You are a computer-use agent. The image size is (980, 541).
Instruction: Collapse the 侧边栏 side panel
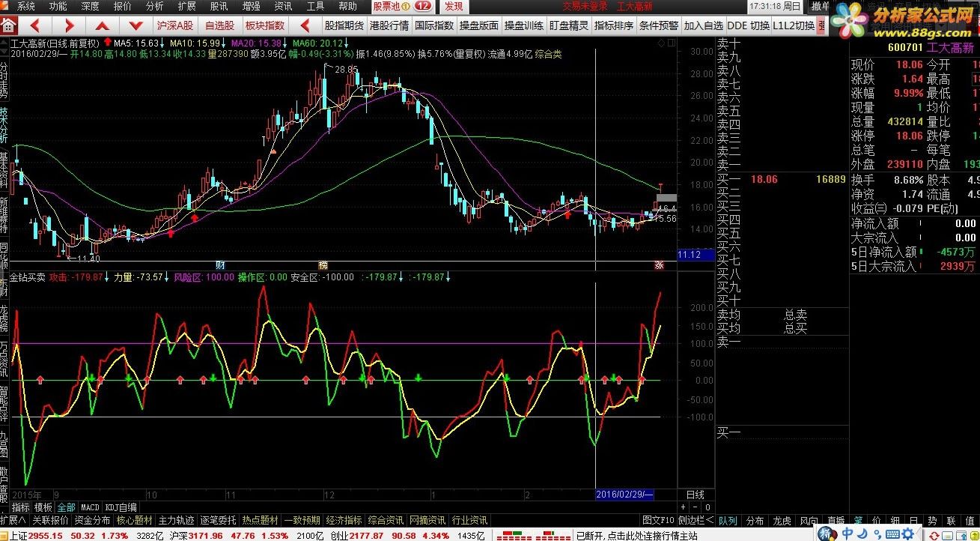[x=696, y=520]
